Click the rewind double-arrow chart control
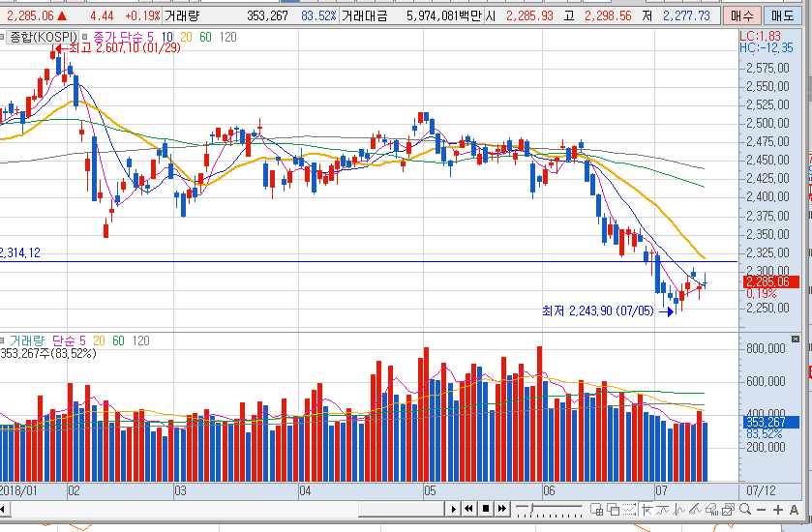Screen dimensions: 812x532 [469, 509]
